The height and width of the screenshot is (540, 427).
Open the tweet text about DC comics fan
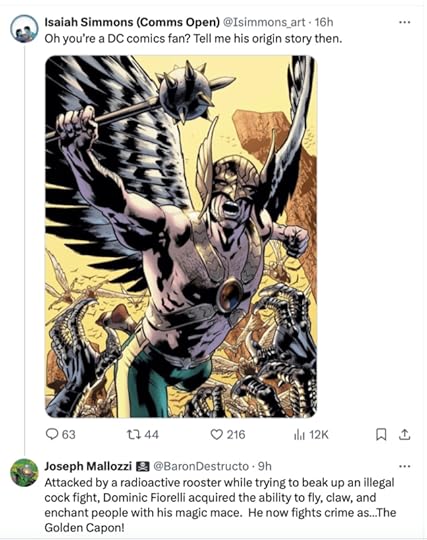pyautogui.click(x=193, y=39)
